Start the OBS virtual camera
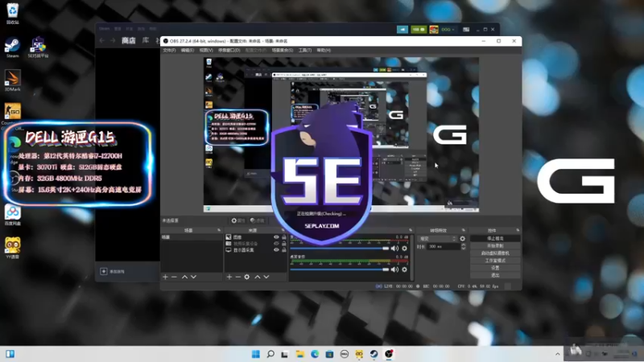This screenshot has width=644, height=362. [495, 253]
